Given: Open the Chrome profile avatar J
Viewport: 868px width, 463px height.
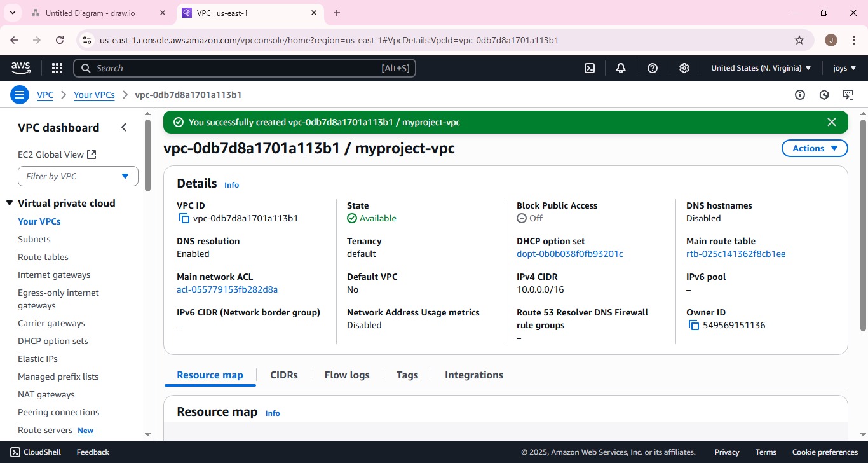Looking at the screenshot, I should (831, 40).
